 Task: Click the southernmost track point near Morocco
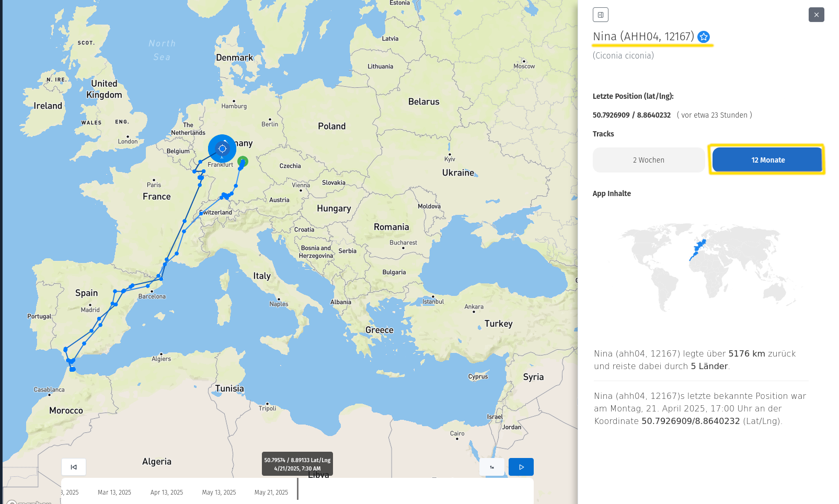point(73,370)
